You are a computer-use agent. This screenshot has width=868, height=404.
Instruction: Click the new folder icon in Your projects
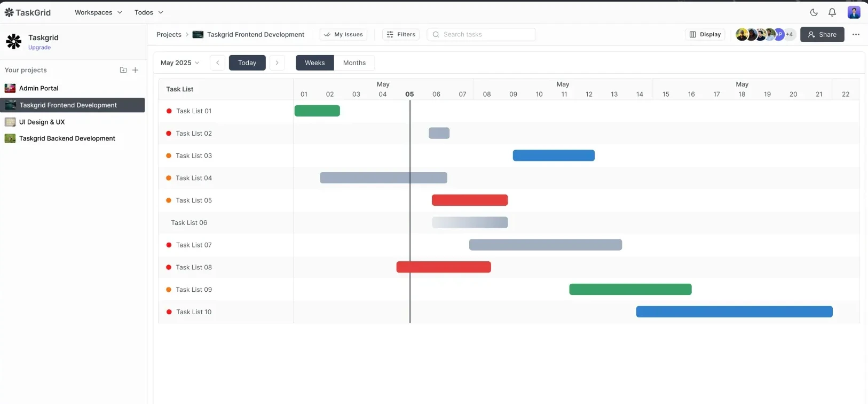pos(123,70)
